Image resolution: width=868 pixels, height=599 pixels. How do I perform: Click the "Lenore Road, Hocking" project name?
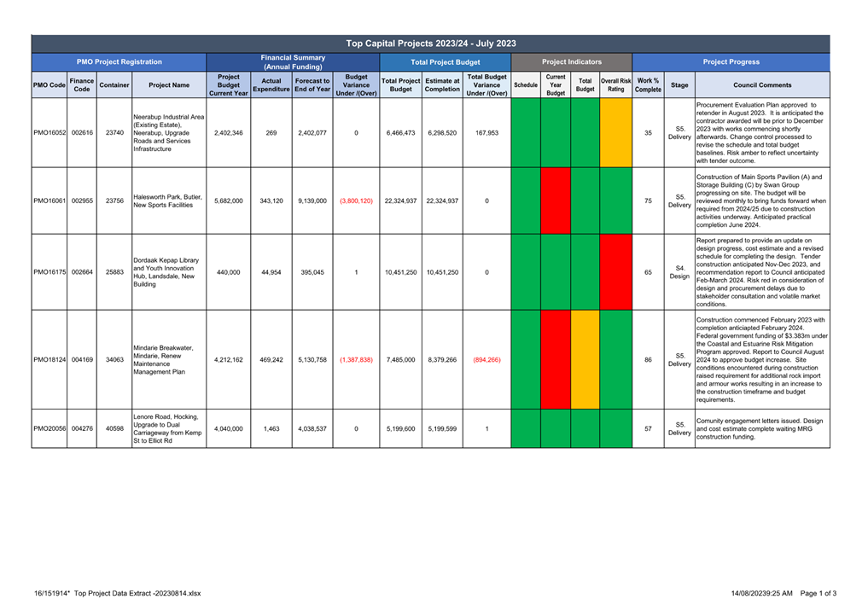tap(167, 428)
